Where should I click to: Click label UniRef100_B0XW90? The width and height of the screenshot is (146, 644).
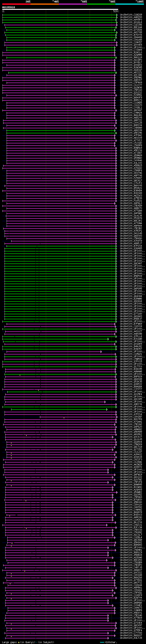pos(131,487)
